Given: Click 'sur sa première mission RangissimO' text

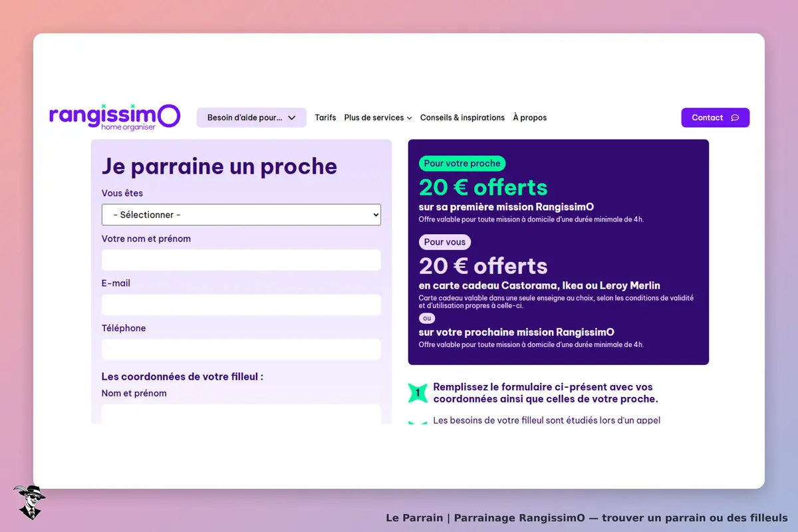Looking at the screenshot, I should click(507, 207).
